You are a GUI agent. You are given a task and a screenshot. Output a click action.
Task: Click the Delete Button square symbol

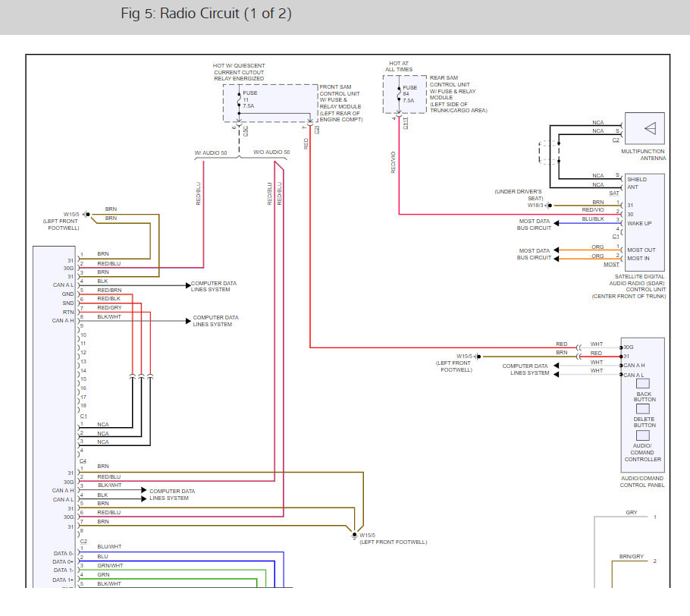tap(642, 409)
